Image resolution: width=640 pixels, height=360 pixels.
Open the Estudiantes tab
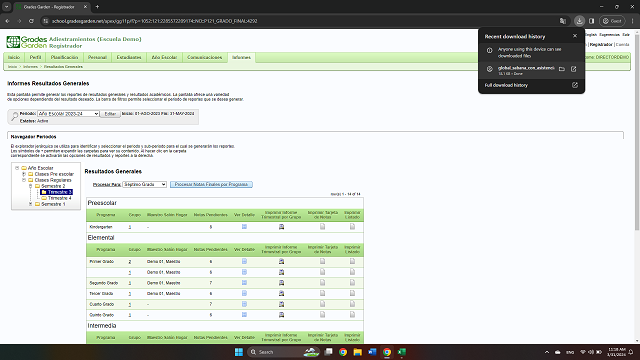click(129, 57)
